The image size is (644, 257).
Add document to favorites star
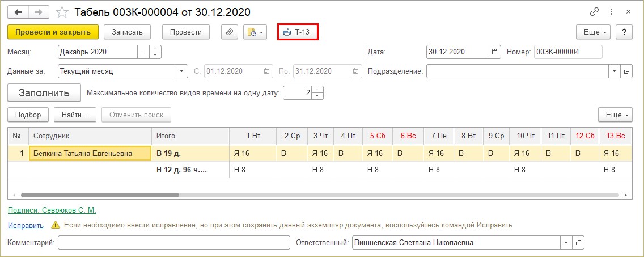(63, 12)
